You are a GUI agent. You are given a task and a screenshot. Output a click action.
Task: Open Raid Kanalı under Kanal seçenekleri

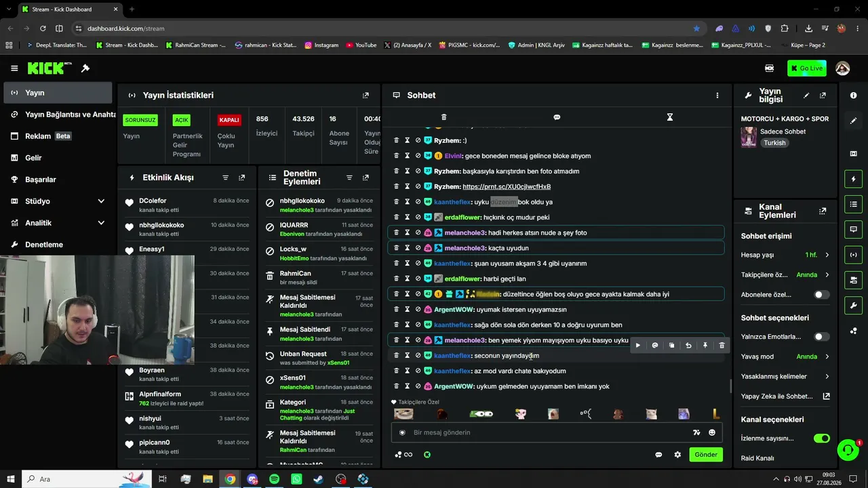tap(757, 458)
